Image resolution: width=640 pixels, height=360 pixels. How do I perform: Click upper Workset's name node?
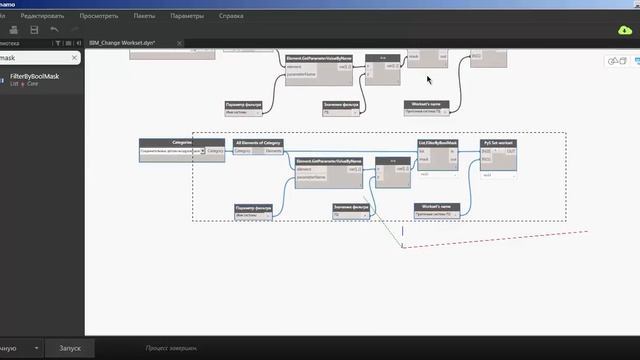point(427,108)
